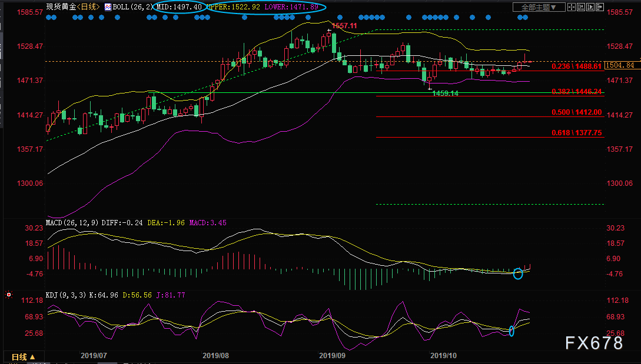Click the 2019/10 date on time axis
This screenshot has height=364, width=641.
pyautogui.click(x=444, y=355)
